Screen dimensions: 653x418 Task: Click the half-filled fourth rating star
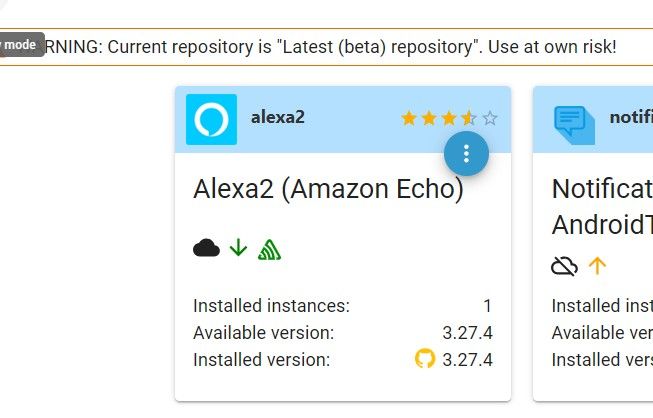pos(469,118)
